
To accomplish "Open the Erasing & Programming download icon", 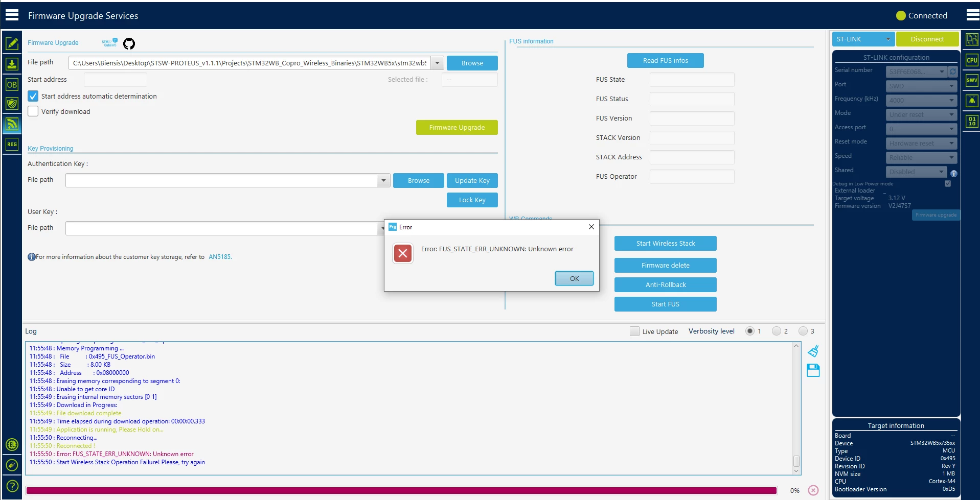I will [x=12, y=64].
